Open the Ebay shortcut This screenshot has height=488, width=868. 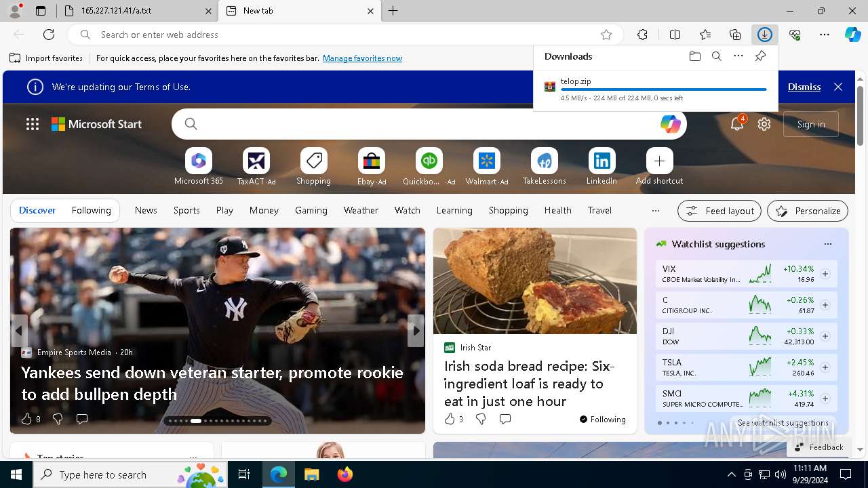(x=372, y=167)
